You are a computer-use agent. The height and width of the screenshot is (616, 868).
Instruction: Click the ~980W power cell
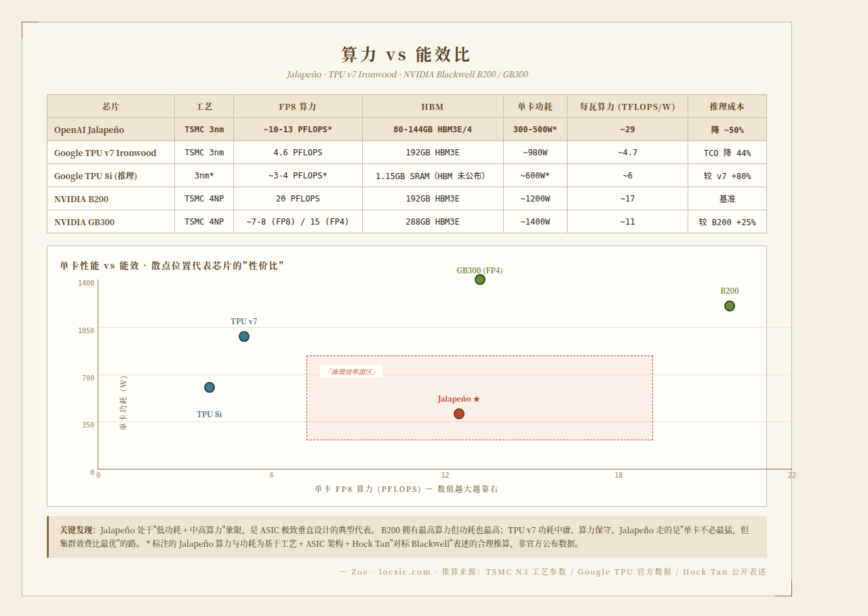535,153
